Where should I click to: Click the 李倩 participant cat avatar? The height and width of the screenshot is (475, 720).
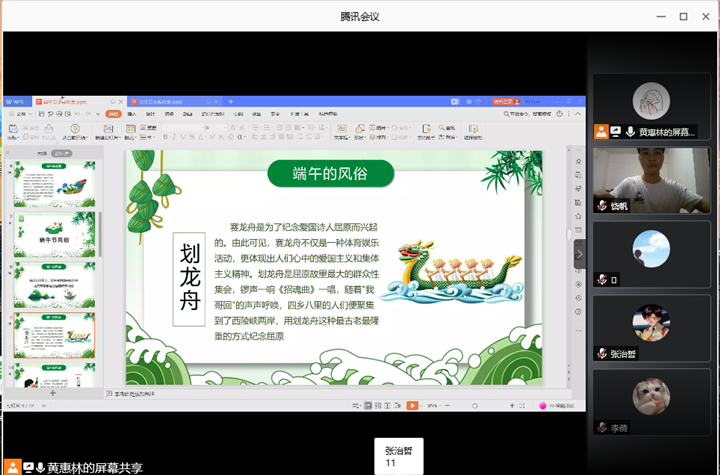[651, 396]
